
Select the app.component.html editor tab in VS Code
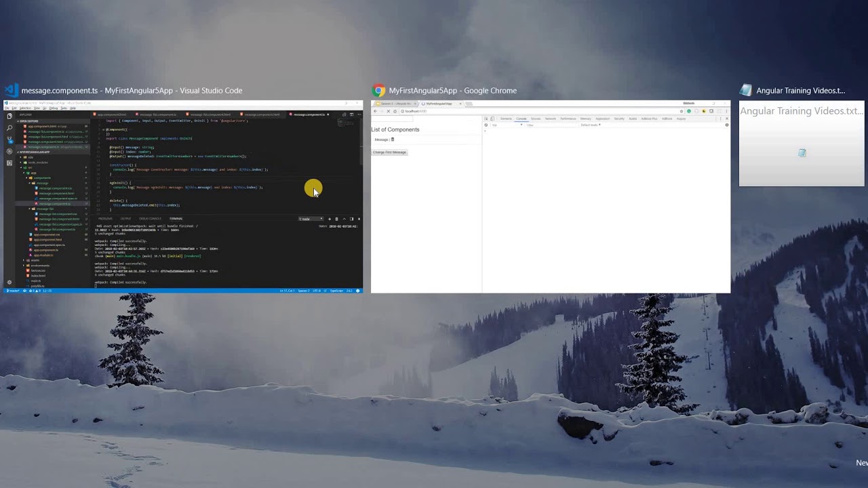[111, 115]
